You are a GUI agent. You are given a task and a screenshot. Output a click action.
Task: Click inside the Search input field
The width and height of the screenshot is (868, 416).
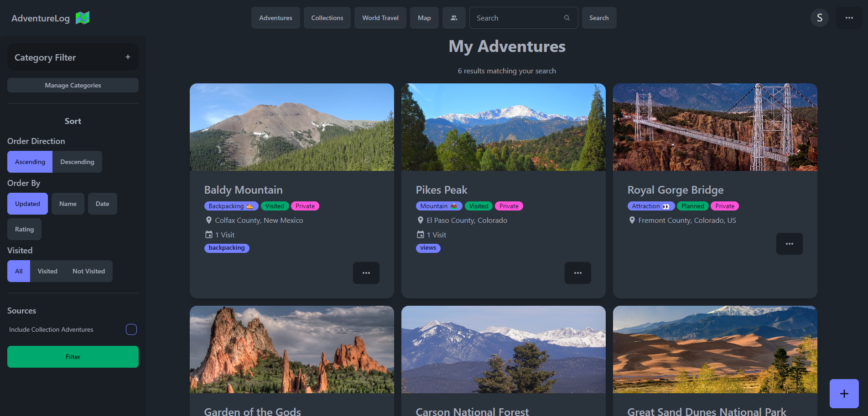pos(511,18)
